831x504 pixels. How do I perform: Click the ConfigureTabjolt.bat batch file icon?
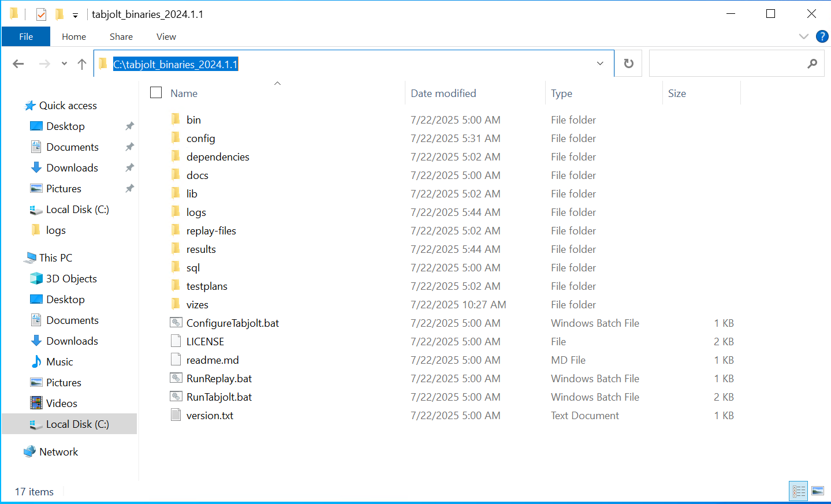(176, 323)
